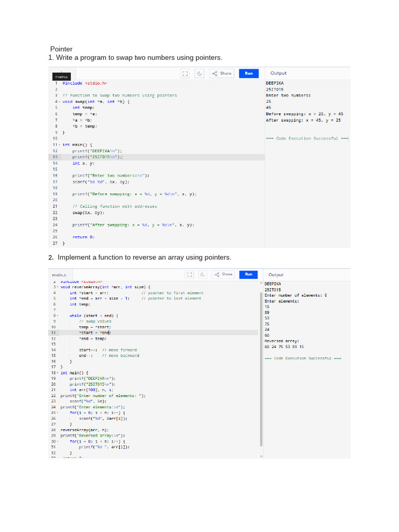Click scrollbar down arrow in second editor
Image resolution: width=399 pixels, height=532 pixels.
261,456
